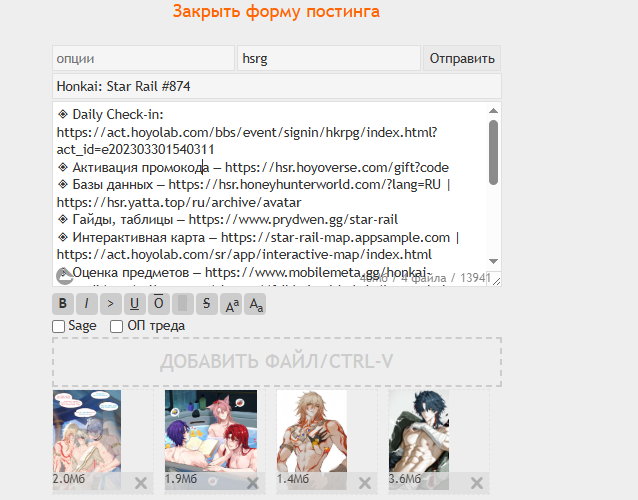Apply underline formatting with the U button
This screenshot has height=500, width=638.
point(135,303)
